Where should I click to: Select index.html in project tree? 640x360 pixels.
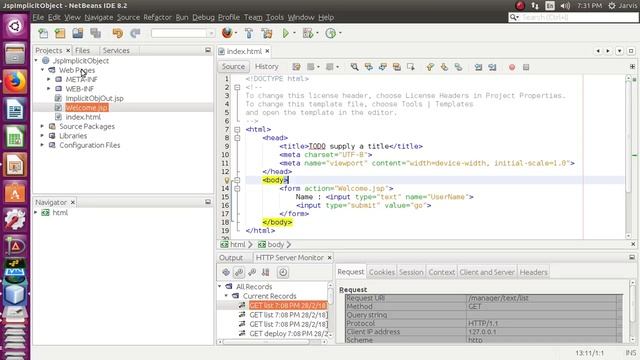tap(83, 117)
